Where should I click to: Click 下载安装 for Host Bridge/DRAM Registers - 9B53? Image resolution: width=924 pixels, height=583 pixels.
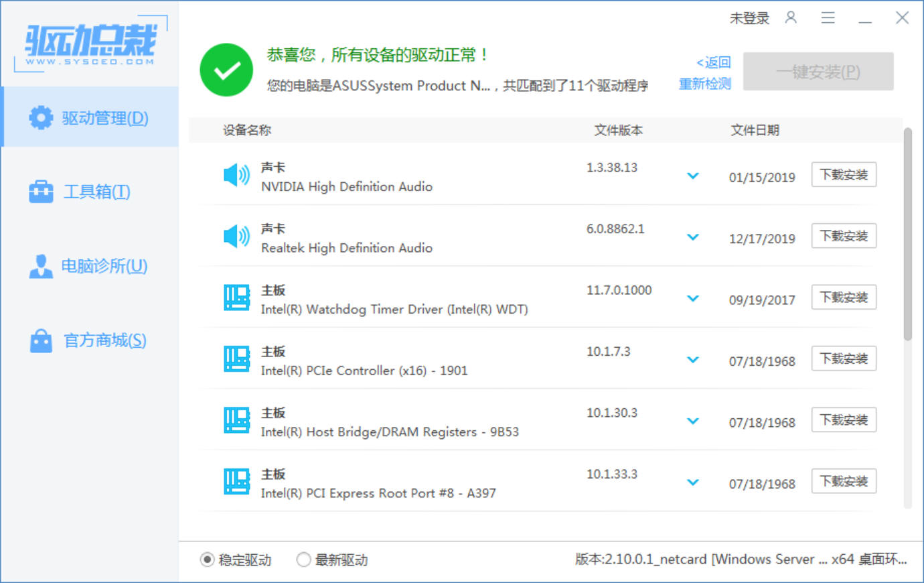click(844, 419)
